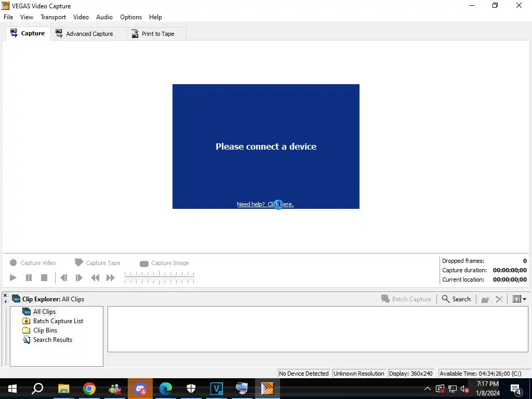The width and height of the screenshot is (532, 399).
Task: Click the Stop transport button
Action: click(x=44, y=278)
